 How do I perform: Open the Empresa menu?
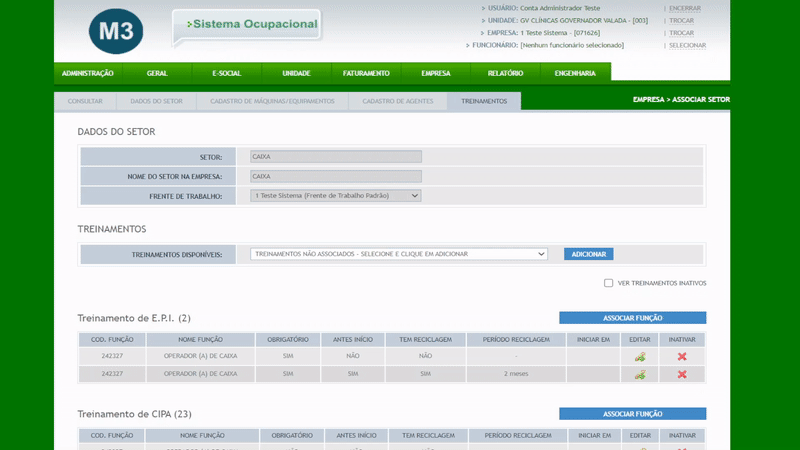[x=436, y=73]
